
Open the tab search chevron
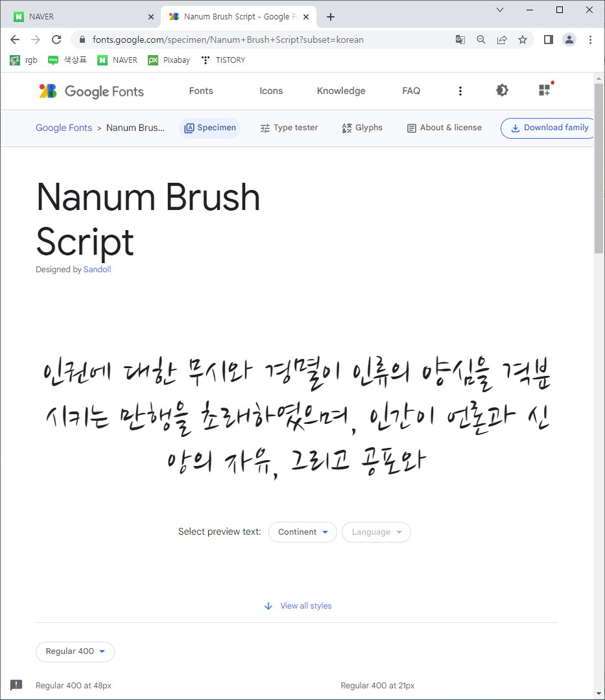coord(500,10)
